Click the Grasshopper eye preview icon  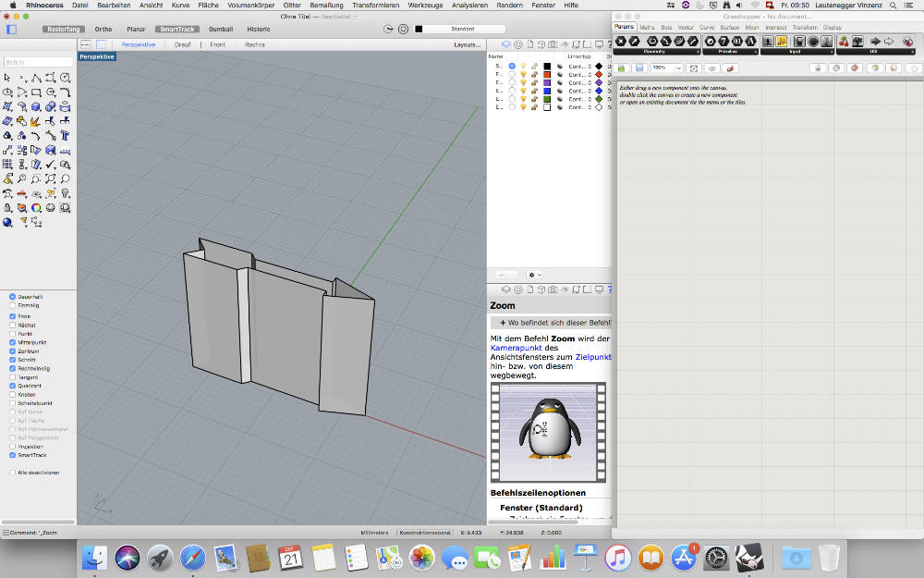[711, 68]
